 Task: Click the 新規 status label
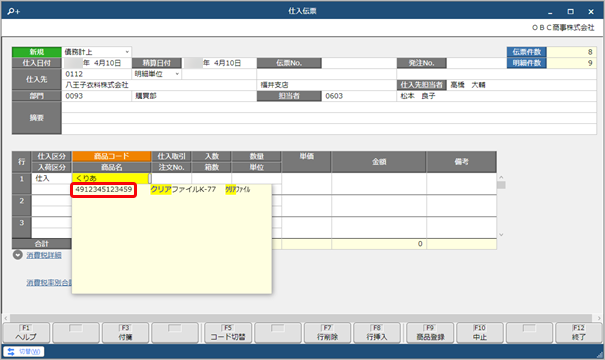pyautogui.click(x=37, y=52)
